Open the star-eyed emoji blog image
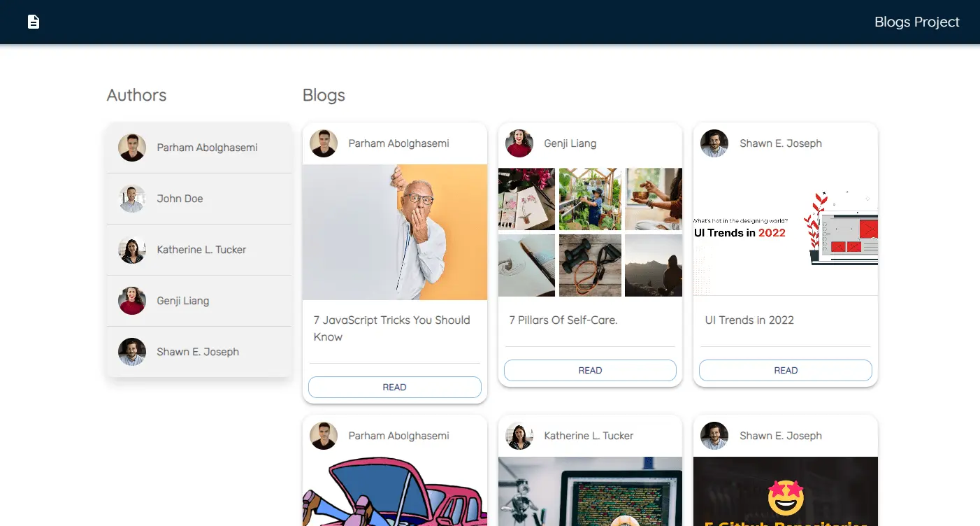Screen dimensions: 980x526 pos(786,491)
